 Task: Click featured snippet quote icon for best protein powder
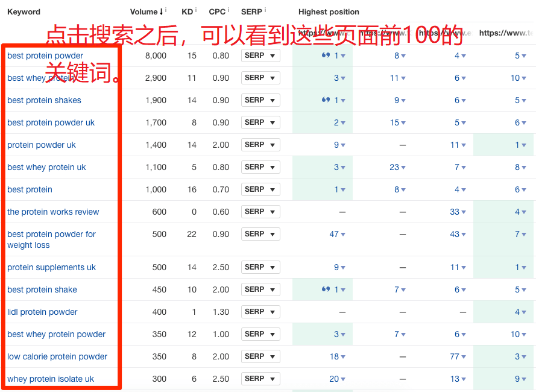click(x=326, y=55)
